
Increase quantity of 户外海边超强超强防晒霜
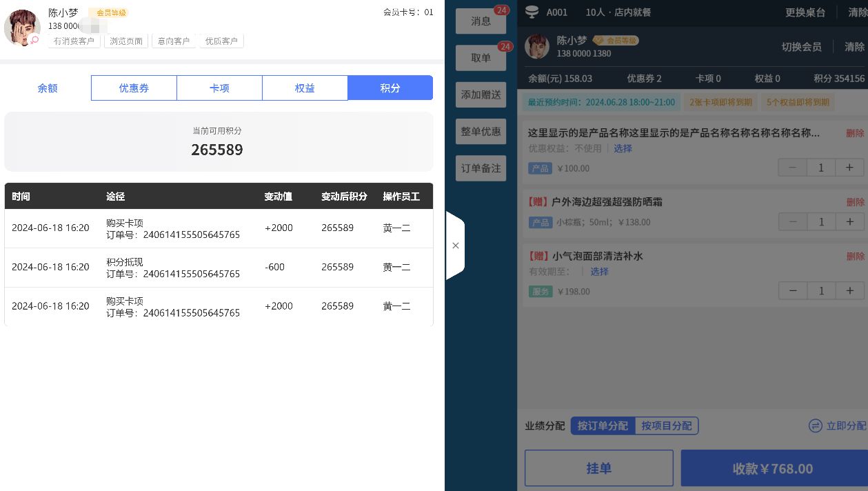pyautogui.click(x=849, y=222)
